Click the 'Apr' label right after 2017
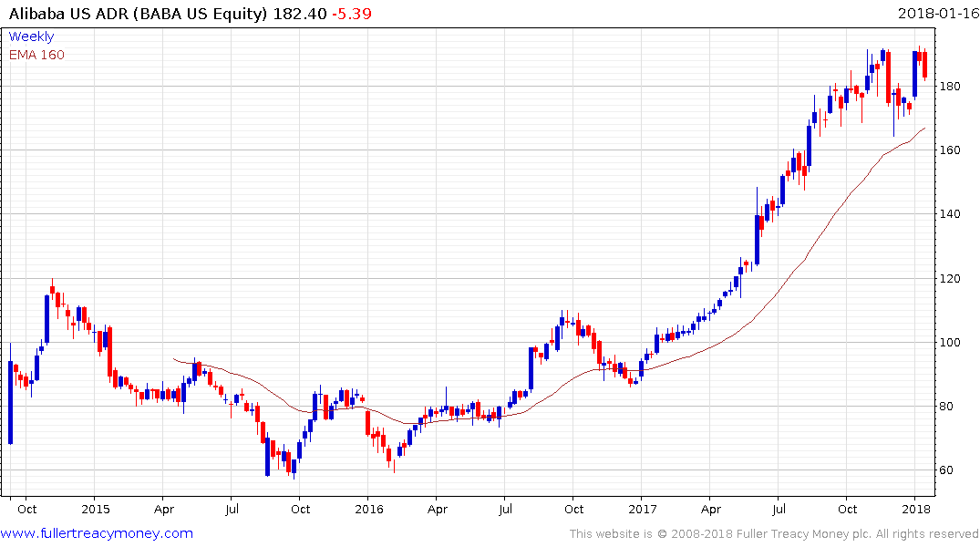The image size is (980, 547). coord(711,509)
